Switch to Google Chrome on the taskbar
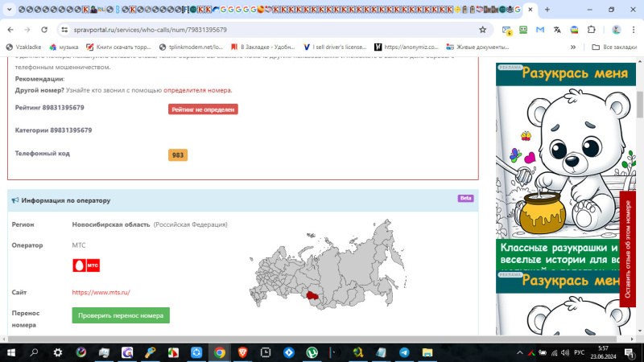Viewport: 644px width, 362px height. (x=219, y=352)
